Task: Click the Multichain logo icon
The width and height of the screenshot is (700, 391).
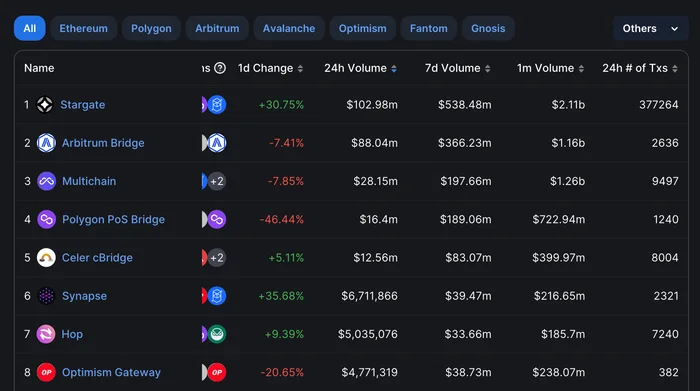Action: click(46, 181)
